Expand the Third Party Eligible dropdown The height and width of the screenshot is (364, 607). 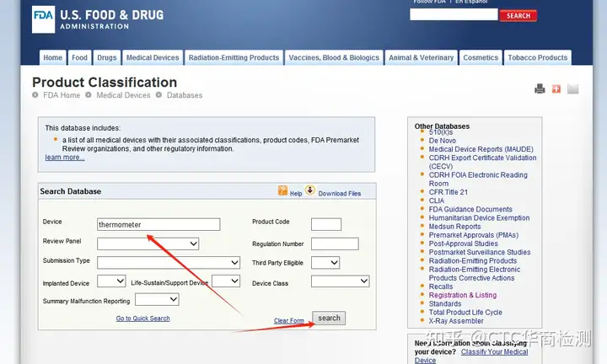click(325, 263)
